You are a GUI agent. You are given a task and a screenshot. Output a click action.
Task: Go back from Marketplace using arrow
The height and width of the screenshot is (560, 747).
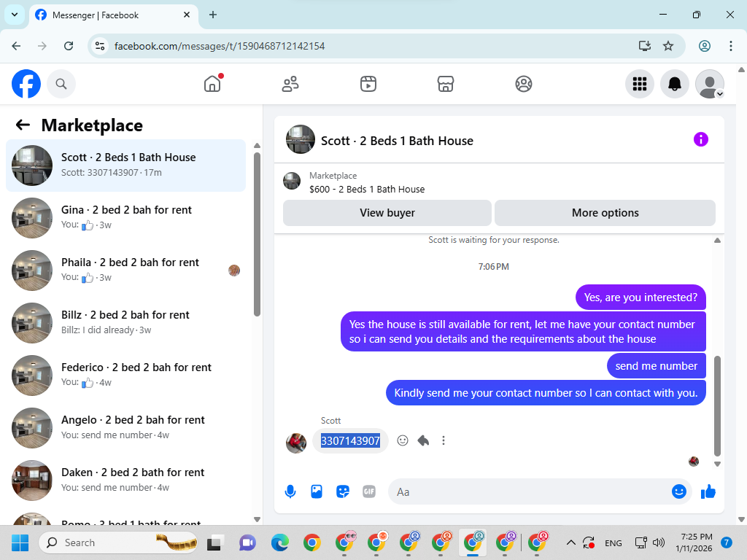point(23,125)
